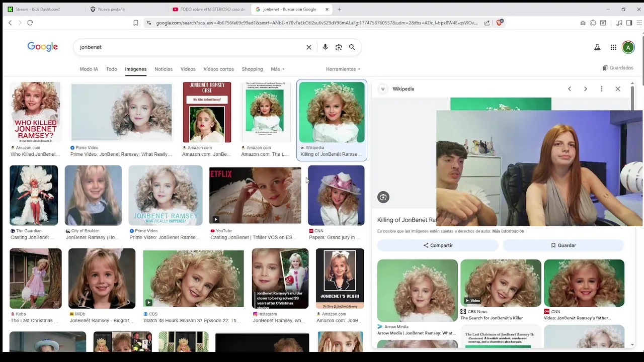Expand the Más search filters dropdown
The image size is (644, 362).
pos(278,69)
